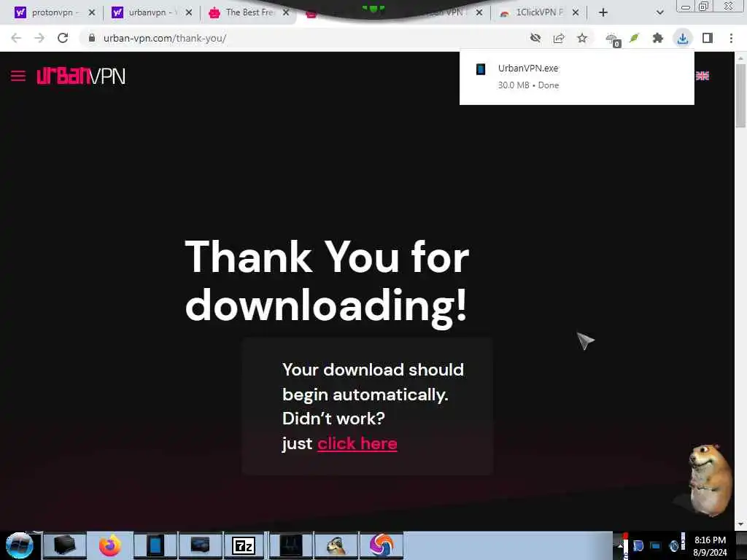Click the scrollbar down arrow
Screen dimensions: 747x560
pyautogui.click(x=740, y=525)
